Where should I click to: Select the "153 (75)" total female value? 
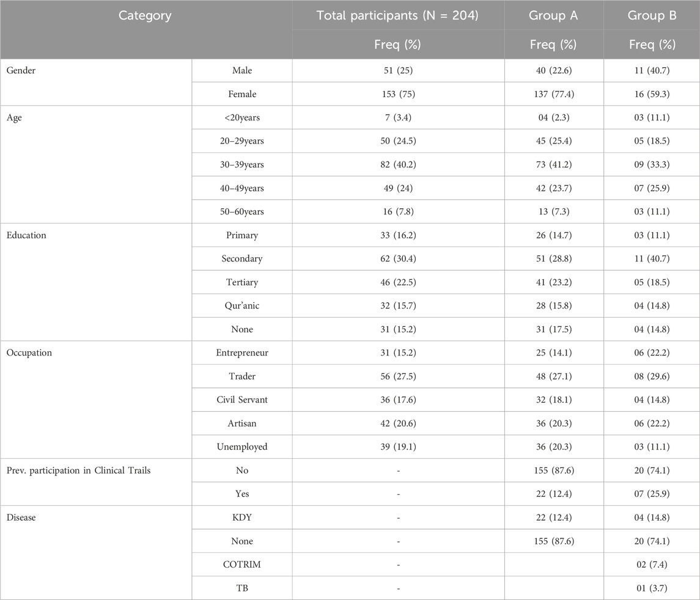(398, 94)
